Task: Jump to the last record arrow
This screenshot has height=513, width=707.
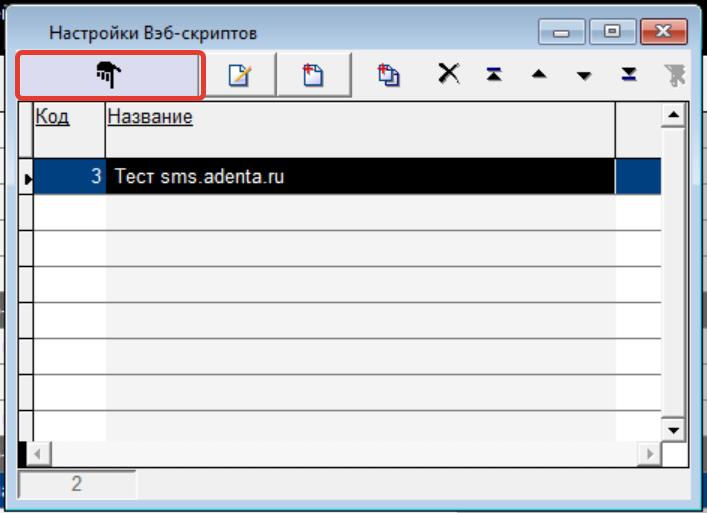Action: (x=629, y=74)
